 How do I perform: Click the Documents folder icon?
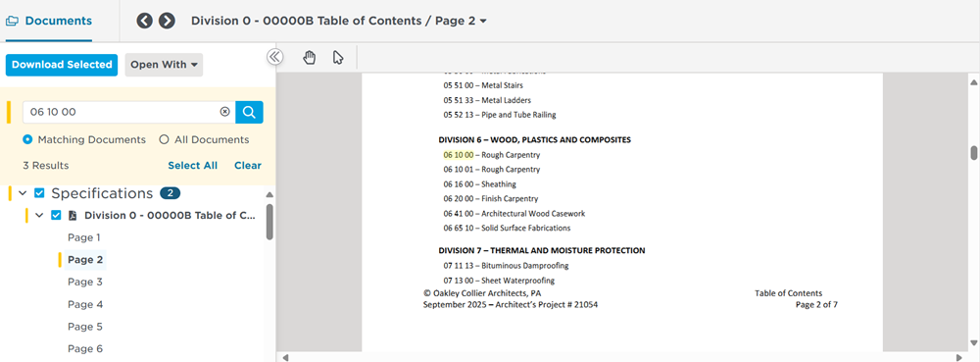coord(12,22)
